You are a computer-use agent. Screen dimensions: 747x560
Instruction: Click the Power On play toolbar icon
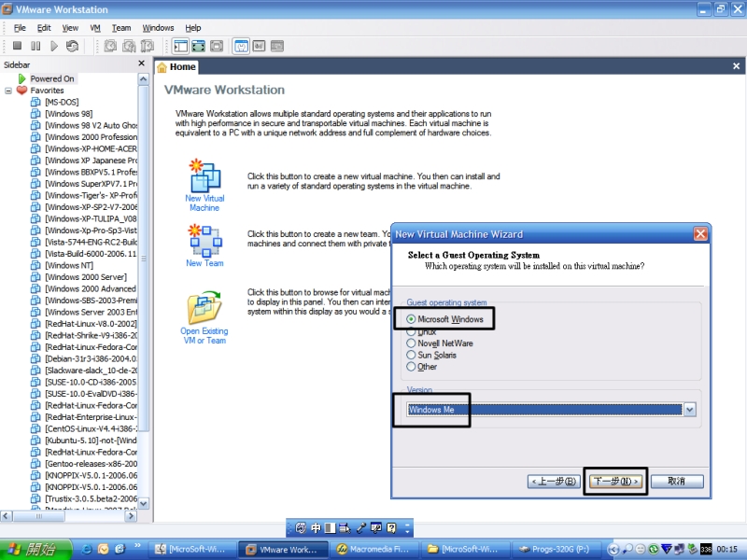click(x=54, y=46)
